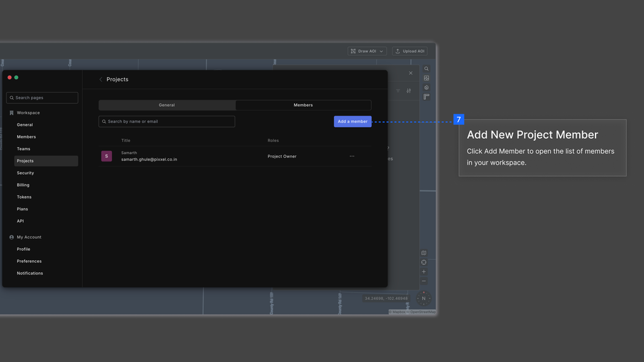Open API in the sidebar
The image size is (644, 362).
20,221
